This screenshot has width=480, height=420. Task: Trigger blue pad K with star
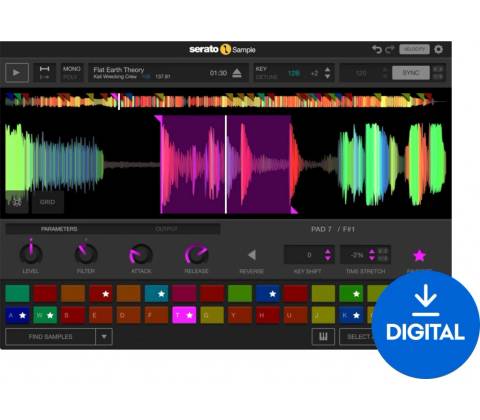351,315
